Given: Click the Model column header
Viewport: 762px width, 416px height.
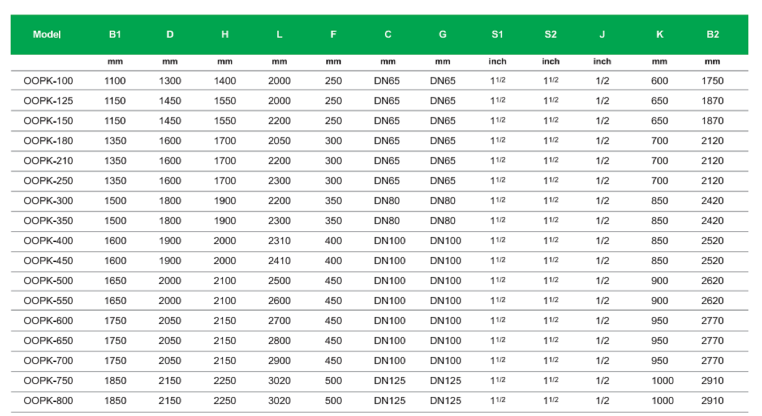Looking at the screenshot, I should pos(47,35).
